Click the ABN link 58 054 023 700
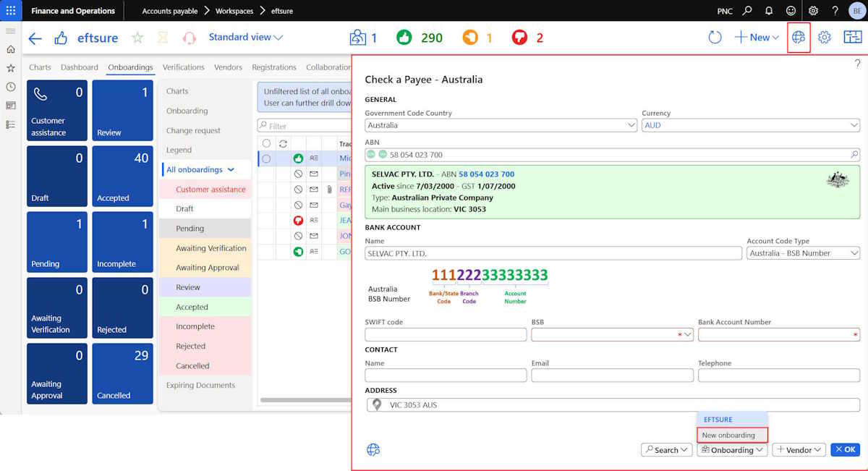The height and width of the screenshot is (471, 868). click(x=487, y=174)
